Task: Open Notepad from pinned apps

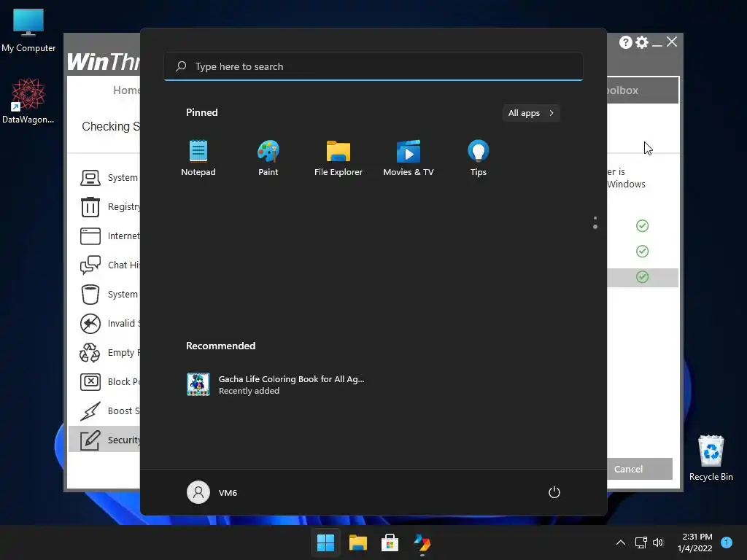Action: coord(198,158)
